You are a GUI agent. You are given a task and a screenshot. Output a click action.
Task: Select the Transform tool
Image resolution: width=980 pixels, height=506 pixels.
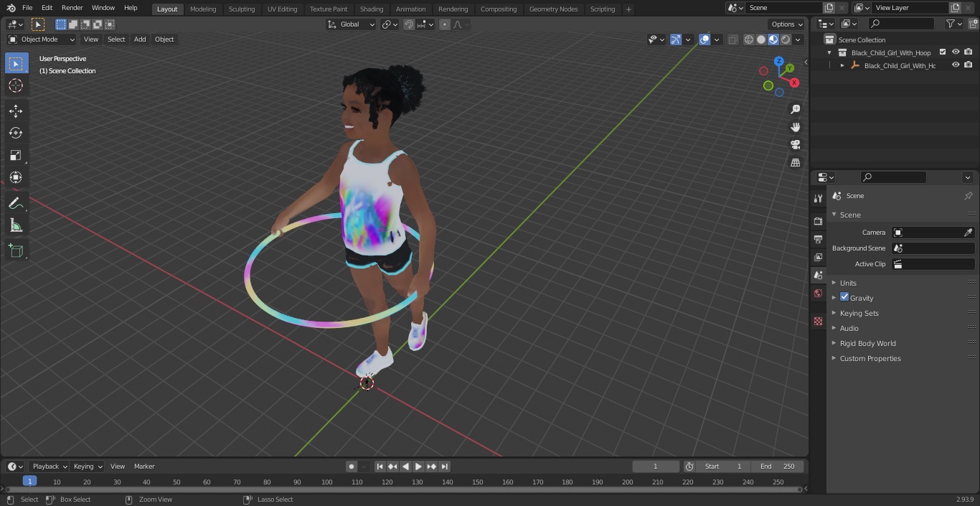[16, 177]
